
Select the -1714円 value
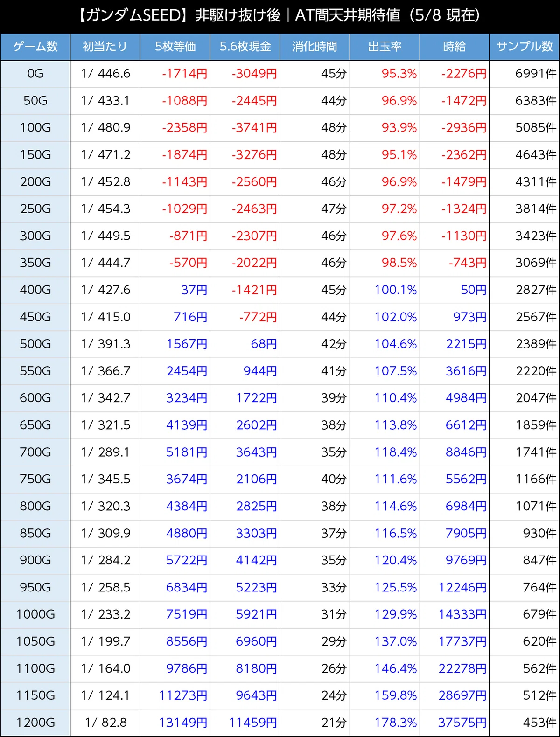184,74
